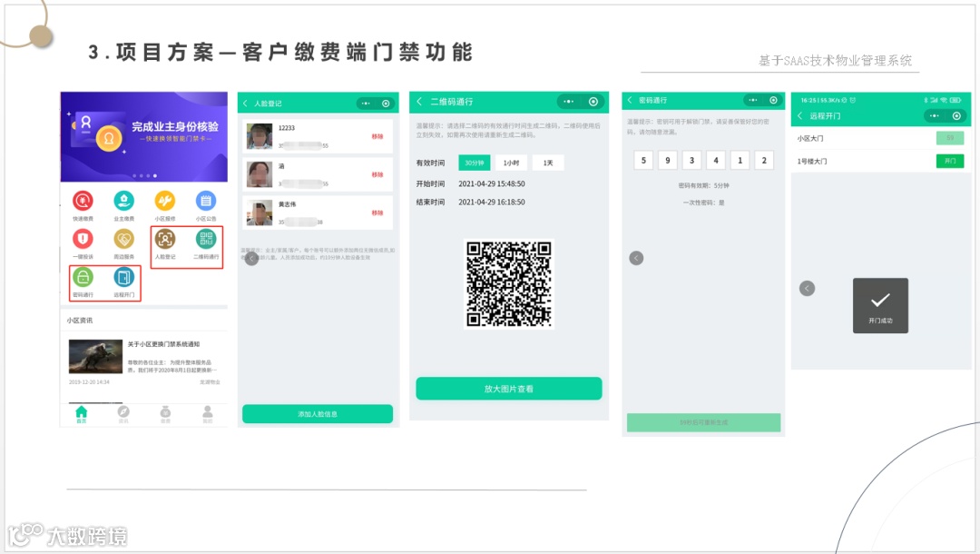
Task: Open the 二维码通行 QR code pass icon
Action: click(x=206, y=238)
